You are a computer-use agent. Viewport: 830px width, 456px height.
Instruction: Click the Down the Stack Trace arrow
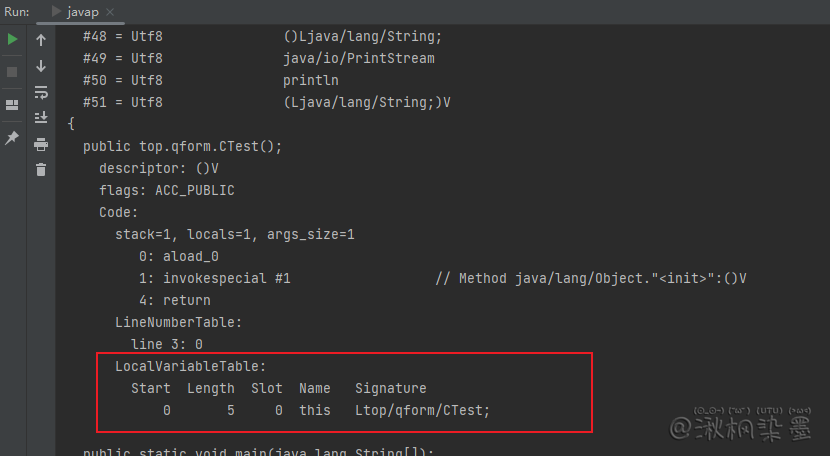coord(41,66)
